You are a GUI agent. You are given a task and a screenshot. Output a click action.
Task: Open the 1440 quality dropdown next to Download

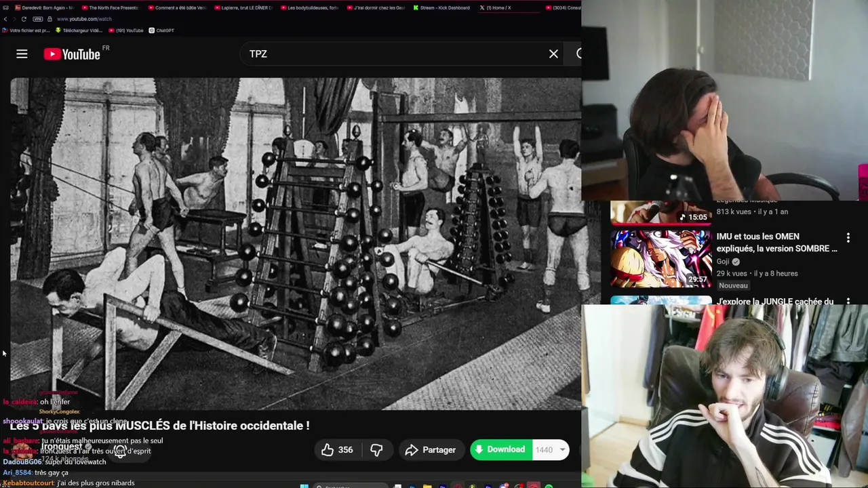(551, 449)
